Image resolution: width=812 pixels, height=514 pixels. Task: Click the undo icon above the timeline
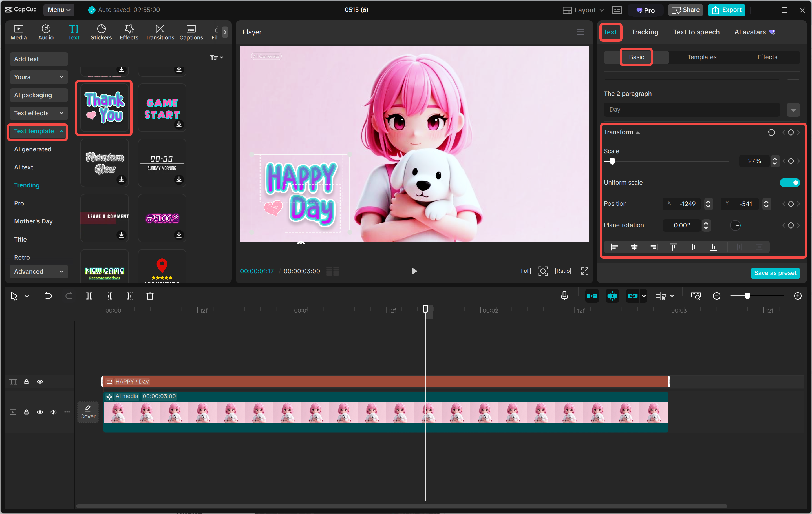coord(48,296)
